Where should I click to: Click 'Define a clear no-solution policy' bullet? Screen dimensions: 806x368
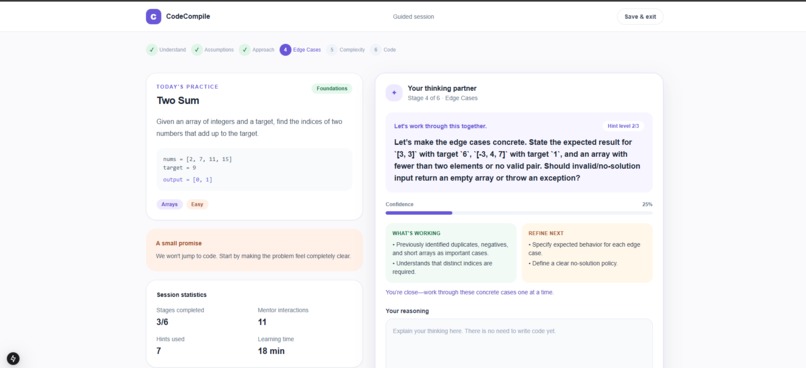[x=573, y=263]
